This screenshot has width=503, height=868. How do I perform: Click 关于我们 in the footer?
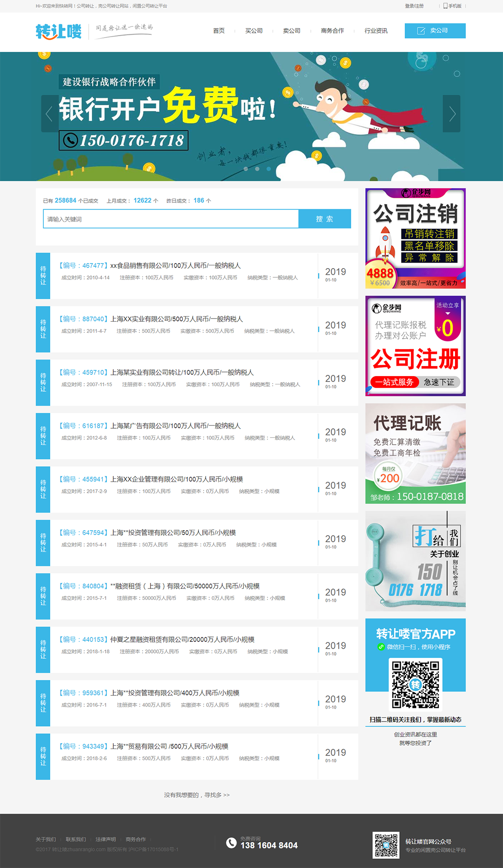click(x=46, y=839)
